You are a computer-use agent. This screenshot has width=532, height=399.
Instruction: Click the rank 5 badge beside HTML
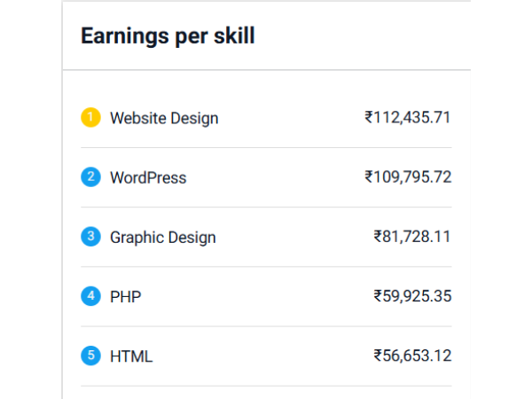[90, 356]
